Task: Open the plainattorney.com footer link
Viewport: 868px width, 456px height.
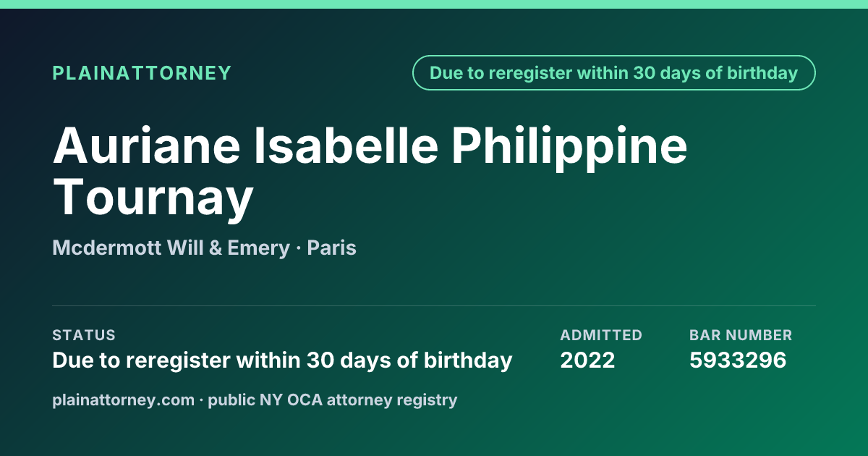Action: pyautogui.click(x=124, y=400)
